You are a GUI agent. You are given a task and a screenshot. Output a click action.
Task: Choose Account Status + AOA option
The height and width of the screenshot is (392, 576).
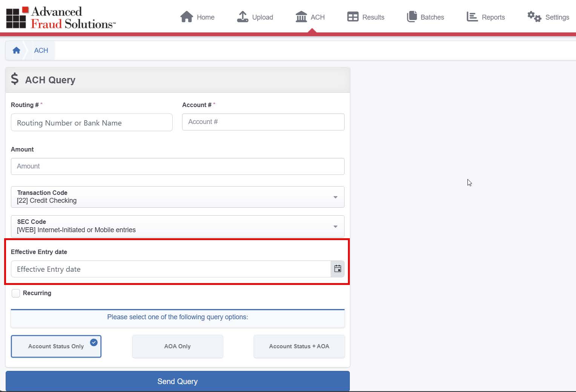coord(299,346)
